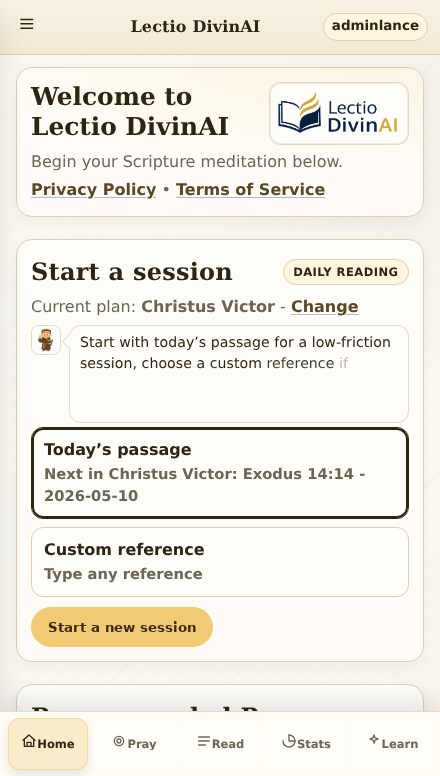Tap the Stats chart icon
This screenshot has width=440, height=776.
click(289, 741)
